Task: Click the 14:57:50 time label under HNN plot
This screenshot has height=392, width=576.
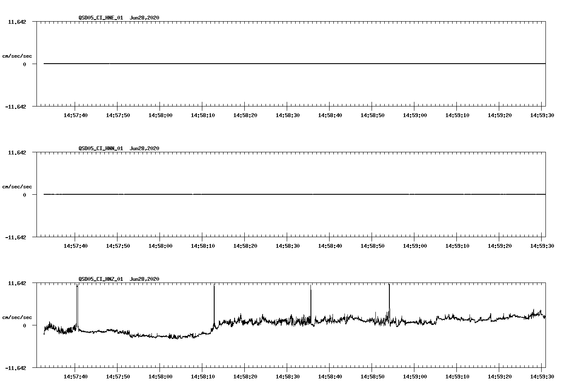Action: [118, 246]
